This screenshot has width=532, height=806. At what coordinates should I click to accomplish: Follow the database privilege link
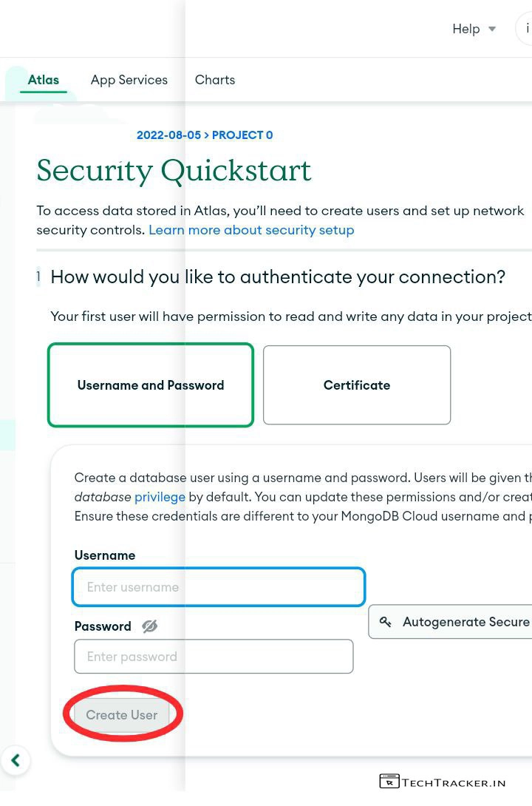[160, 497]
